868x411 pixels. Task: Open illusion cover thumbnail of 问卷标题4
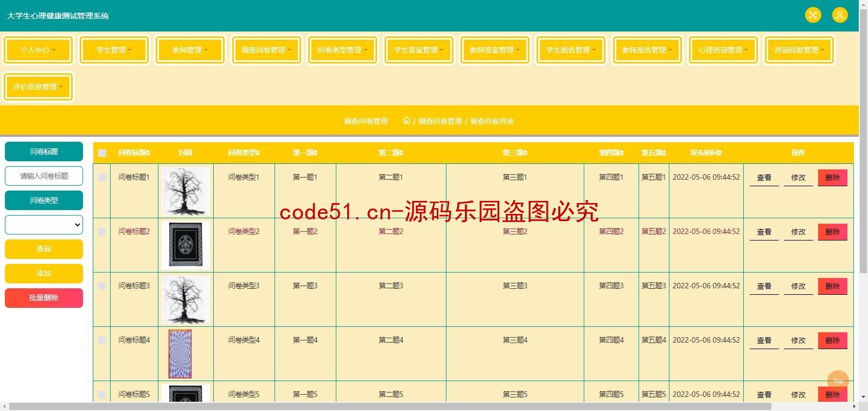tap(180, 354)
